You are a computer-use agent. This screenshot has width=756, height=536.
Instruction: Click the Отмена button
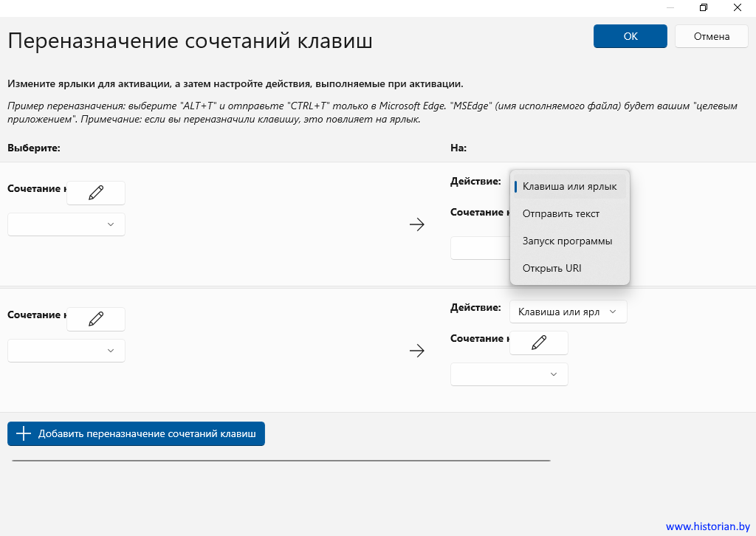712,36
